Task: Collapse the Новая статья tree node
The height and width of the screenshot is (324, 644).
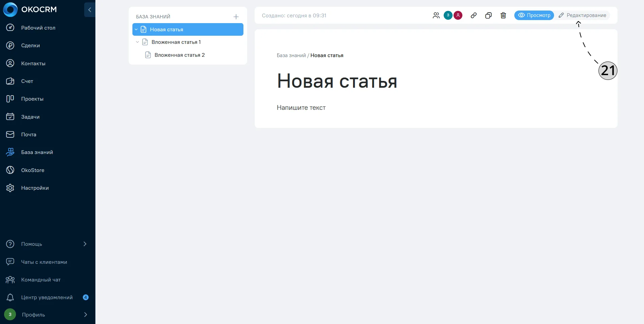Action: (x=136, y=30)
